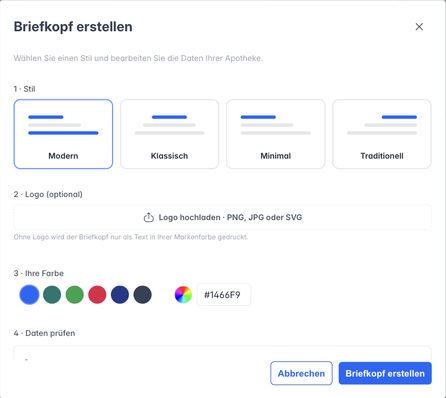The height and width of the screenshot is (398, 446).
Task: Confirm with Briefkopf erstellen button
Action: click(x=385, y=373)
